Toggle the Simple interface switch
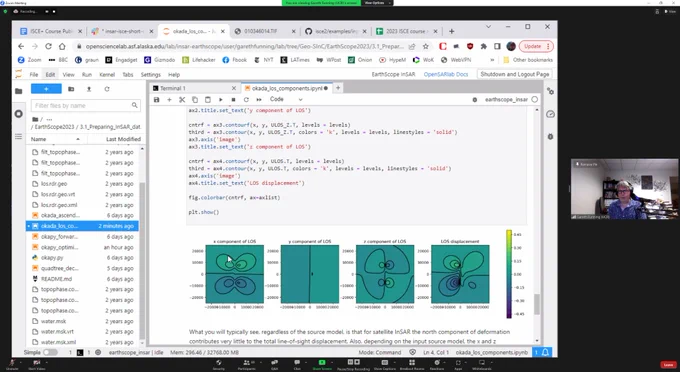 coord(50,352)
